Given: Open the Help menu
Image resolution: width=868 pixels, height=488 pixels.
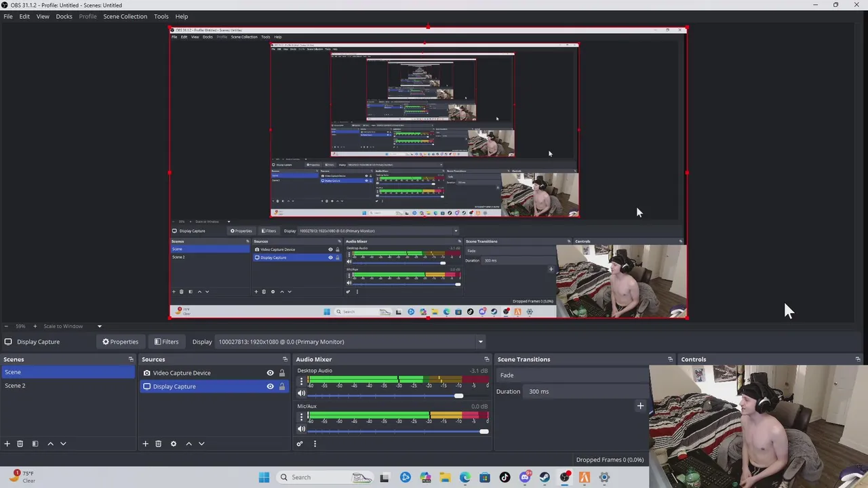Looking at the screenshot, I should click(182, 16).
